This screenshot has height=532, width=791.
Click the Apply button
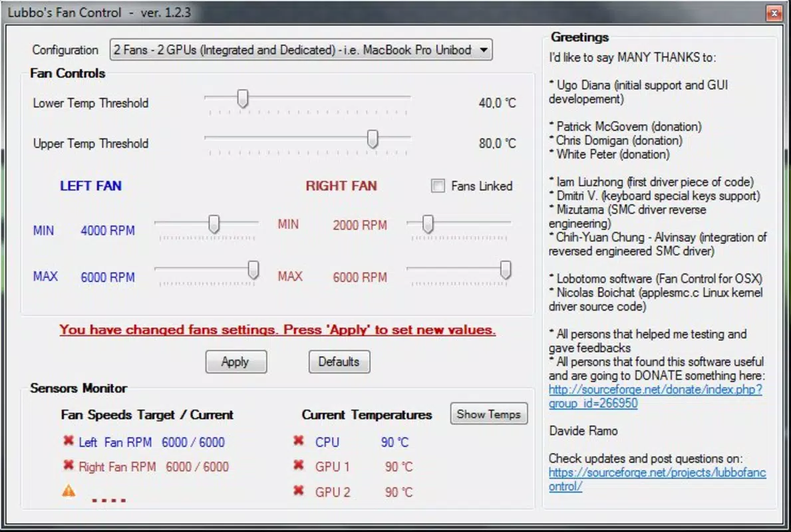(236, 362)
